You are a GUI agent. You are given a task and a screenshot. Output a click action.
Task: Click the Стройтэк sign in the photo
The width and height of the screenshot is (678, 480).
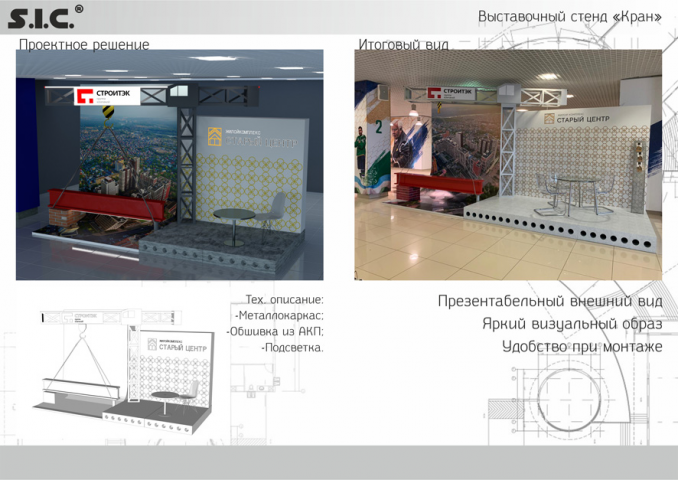[x=450, y=93]
